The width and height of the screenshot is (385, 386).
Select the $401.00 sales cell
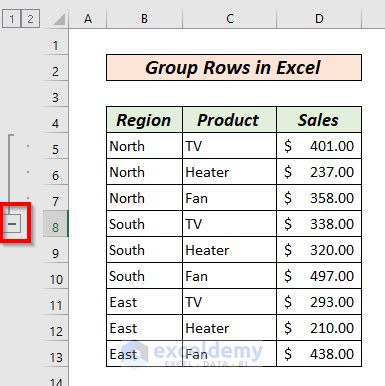tap(319, 146)
